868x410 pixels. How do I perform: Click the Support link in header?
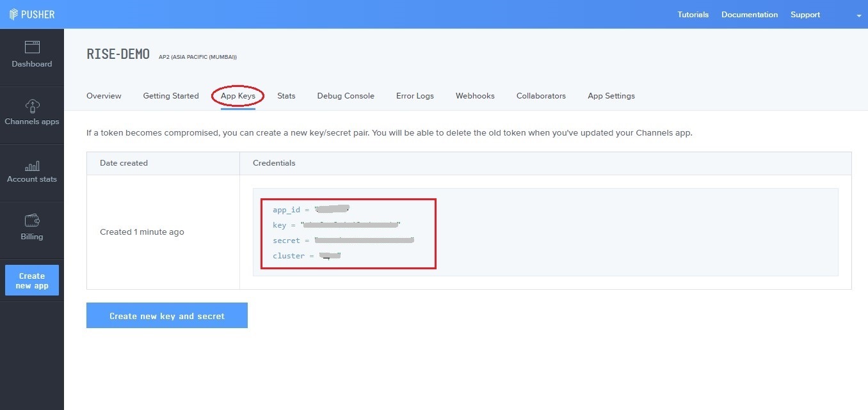pos(805,15)
